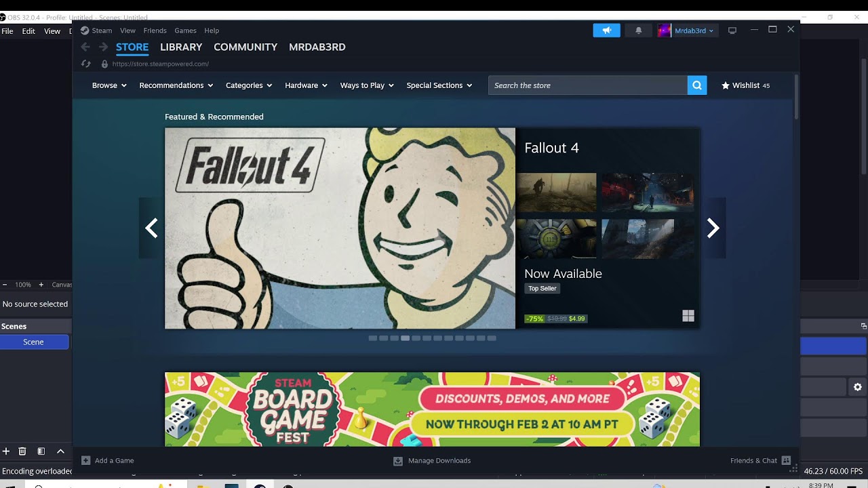
Task: Expand the Browse dropdown
Action: tap(109, 85)
